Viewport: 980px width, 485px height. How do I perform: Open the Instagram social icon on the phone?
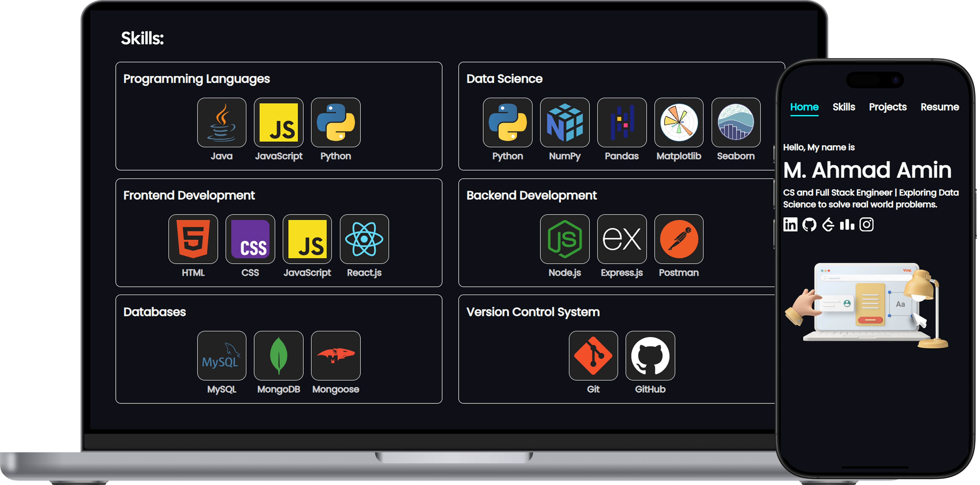867,224
